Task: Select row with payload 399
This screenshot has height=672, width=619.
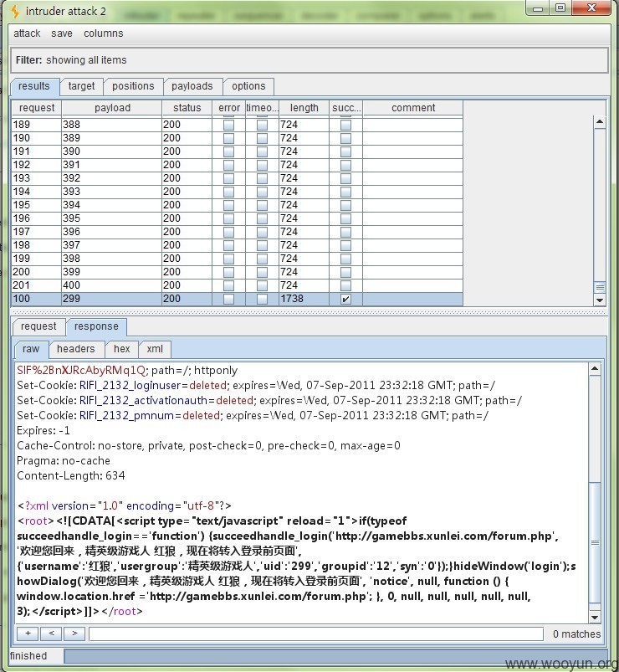Action: click(238, 272)
